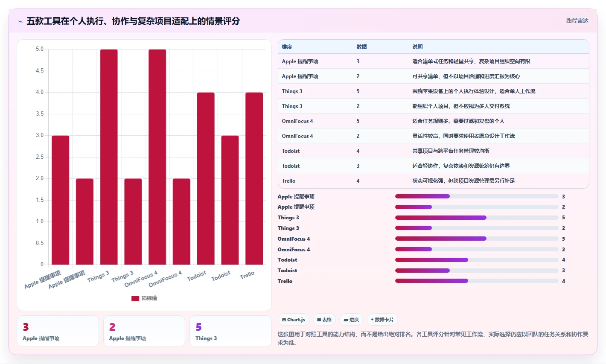The image size is (606, 364).
Task: Click the Todoist chart bar at value 3
Action: click(230, 200)
